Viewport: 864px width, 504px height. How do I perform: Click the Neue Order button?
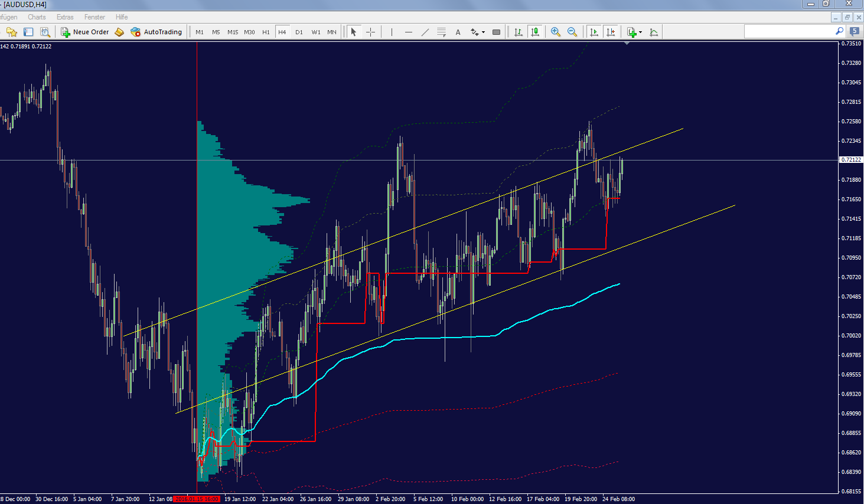point(85,32)
